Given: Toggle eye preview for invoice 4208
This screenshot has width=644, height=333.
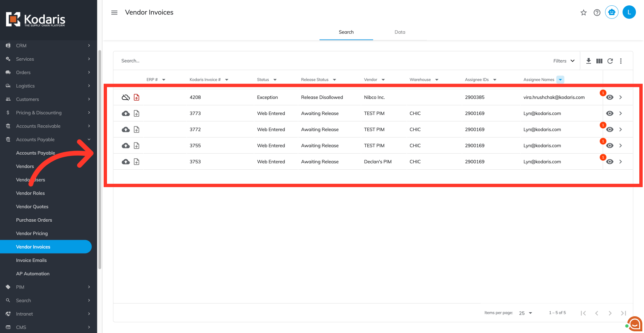Looking at the screenshot, I should click(610, 97).
